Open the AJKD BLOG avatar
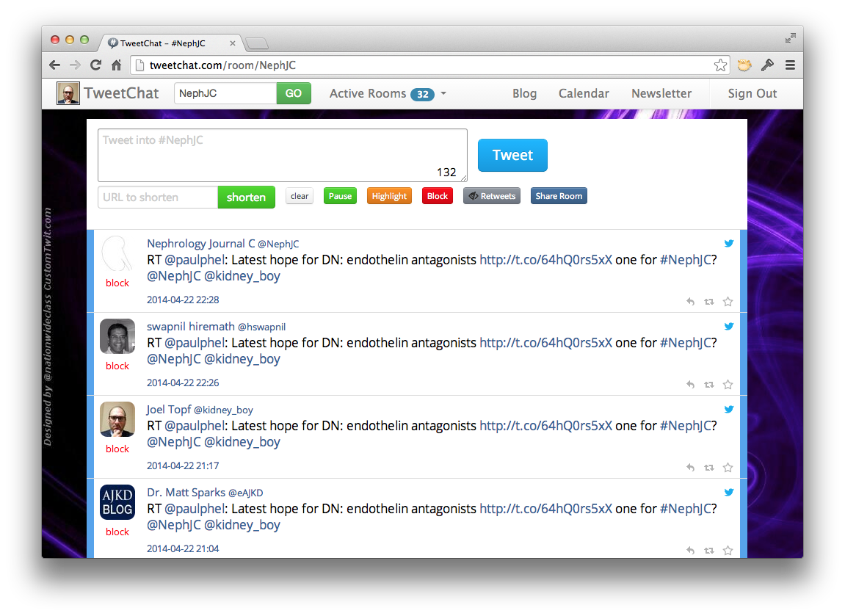The height and width of the screenshot is (616, 845). pos(117,502)
